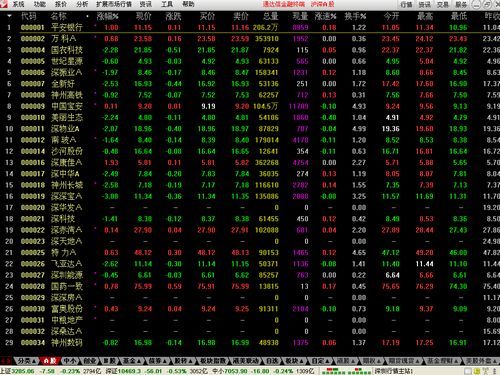Select stock 000028 国药一致 row
This screenshot has width=500, height=375.
coord(250,286)
